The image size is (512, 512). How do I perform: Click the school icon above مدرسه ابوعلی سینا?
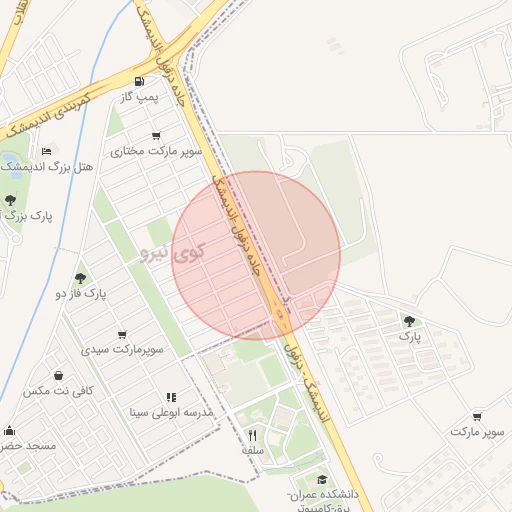tap(171, 397)
